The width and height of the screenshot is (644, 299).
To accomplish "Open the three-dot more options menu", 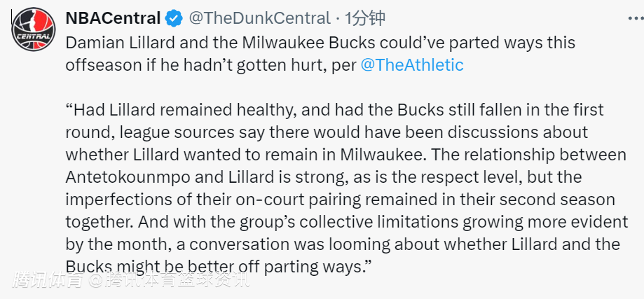I will coord(636,18).
